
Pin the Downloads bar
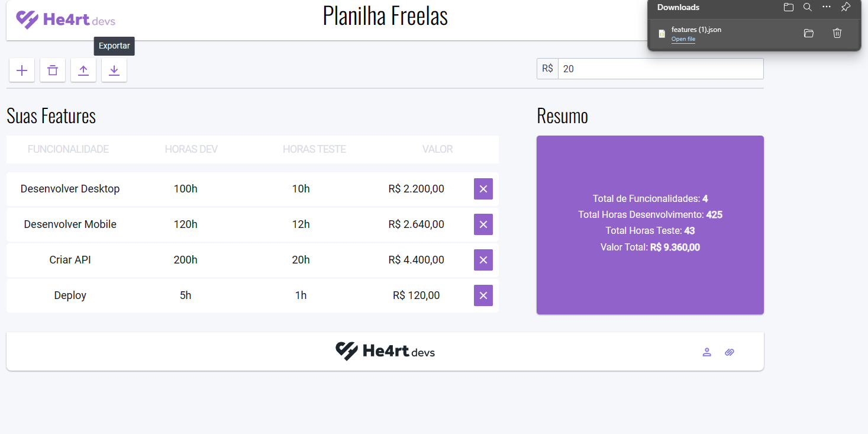846,7
